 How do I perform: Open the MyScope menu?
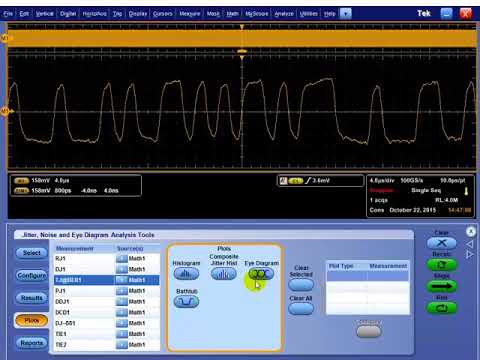point(256,14)
